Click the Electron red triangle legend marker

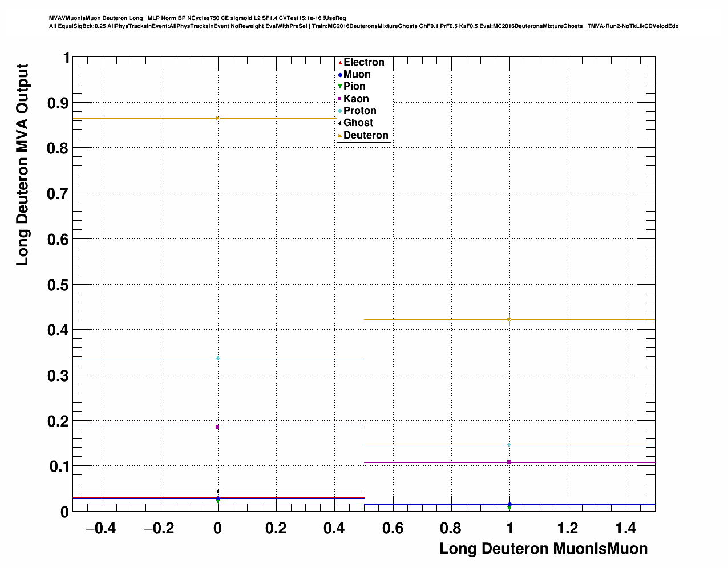(x=340, y=62)
